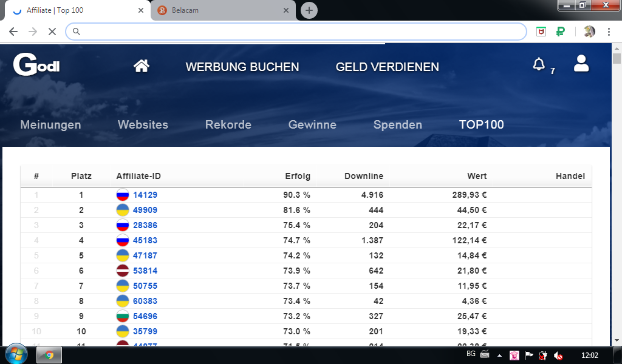Sort by Downline column header
The width and height of the screenshot is (622, 364).
(x=364, y=177)
